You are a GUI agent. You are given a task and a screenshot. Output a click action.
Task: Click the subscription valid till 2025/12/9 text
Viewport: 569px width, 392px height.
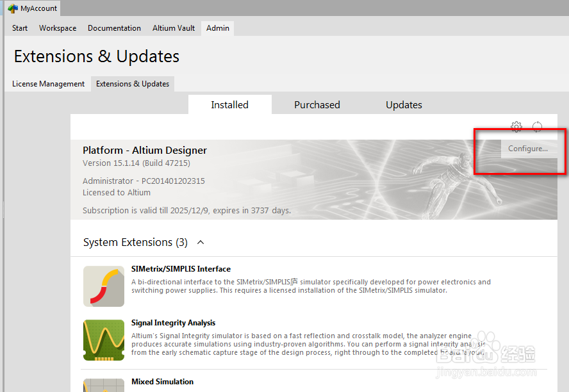186,211
